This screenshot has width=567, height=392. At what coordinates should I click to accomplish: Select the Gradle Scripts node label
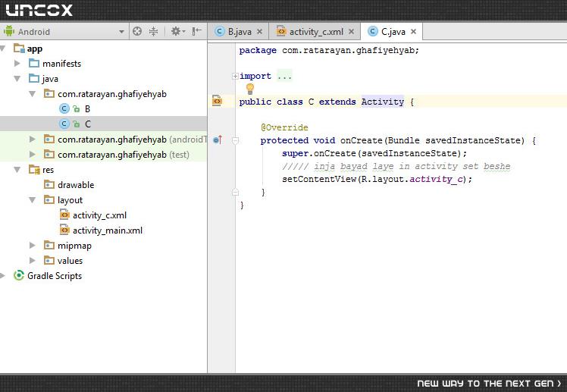click(55, 276)
